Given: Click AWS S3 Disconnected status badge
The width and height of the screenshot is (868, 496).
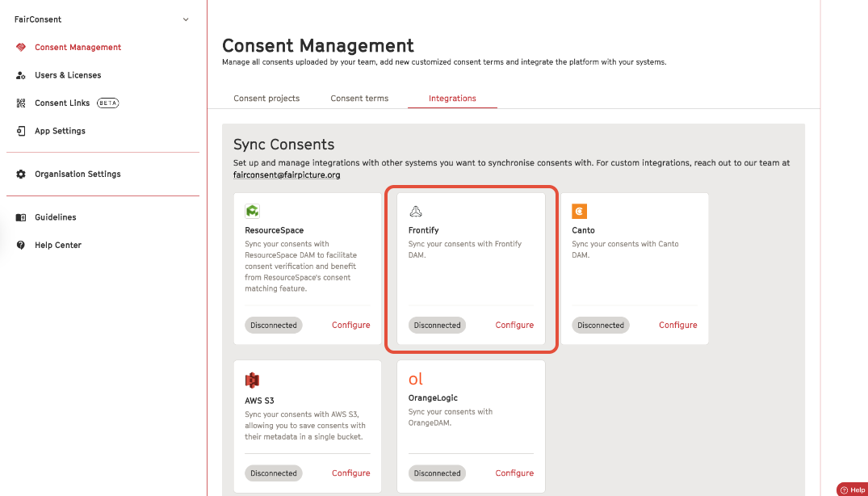Looking at the screenshot, I should pos(274,473).
